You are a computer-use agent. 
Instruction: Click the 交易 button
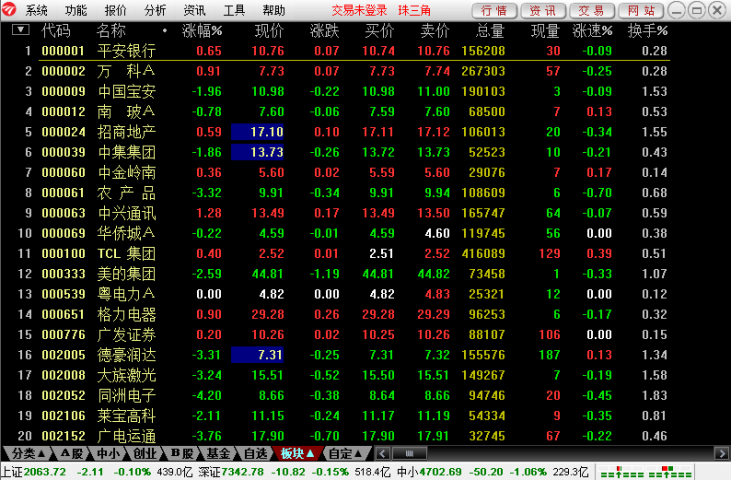591,10
